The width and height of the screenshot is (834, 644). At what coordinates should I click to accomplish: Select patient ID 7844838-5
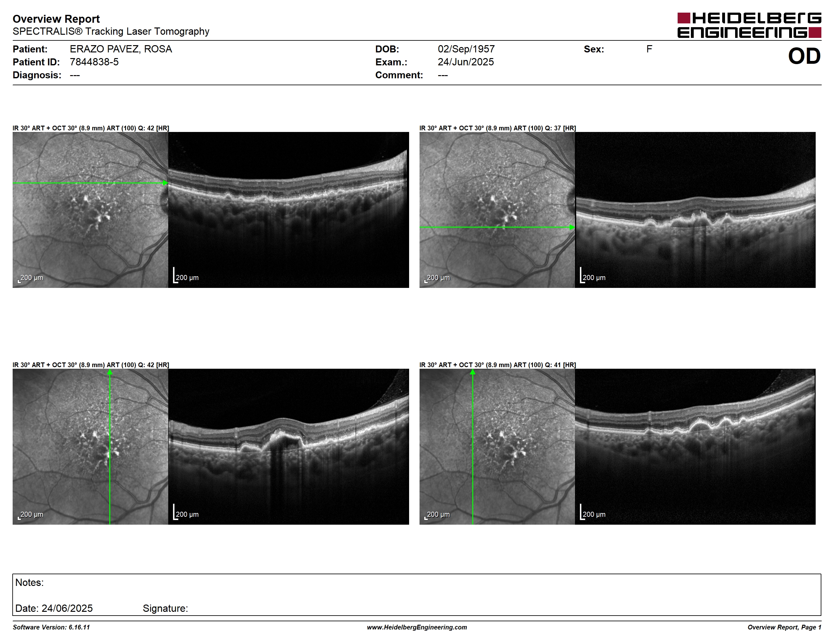click(x=94, y=62)
